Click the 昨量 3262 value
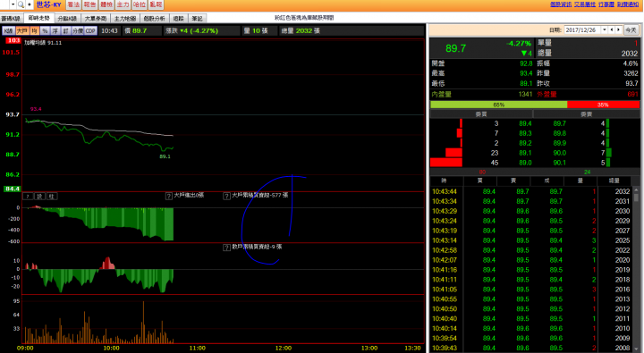The width and height of the screenshot is (644, 353). (631, 73)
